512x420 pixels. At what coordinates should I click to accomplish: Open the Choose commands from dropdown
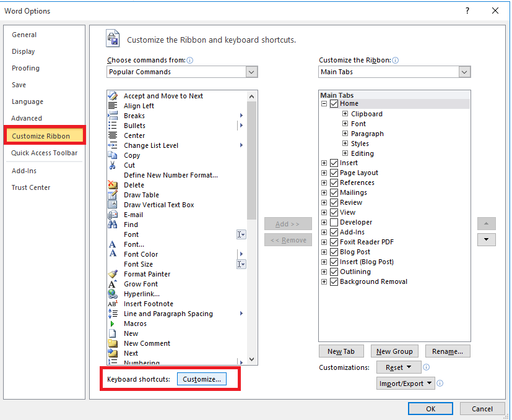pos(251,72)
